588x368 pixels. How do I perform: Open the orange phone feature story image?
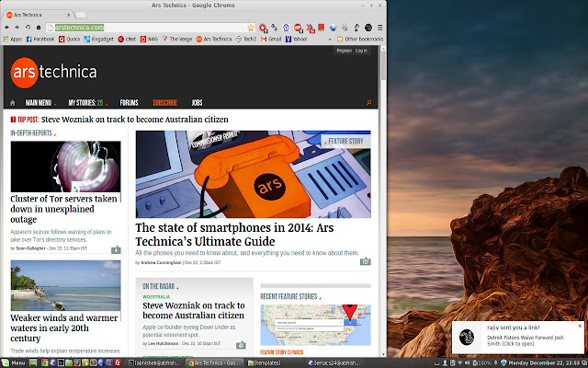pos(254,174)
